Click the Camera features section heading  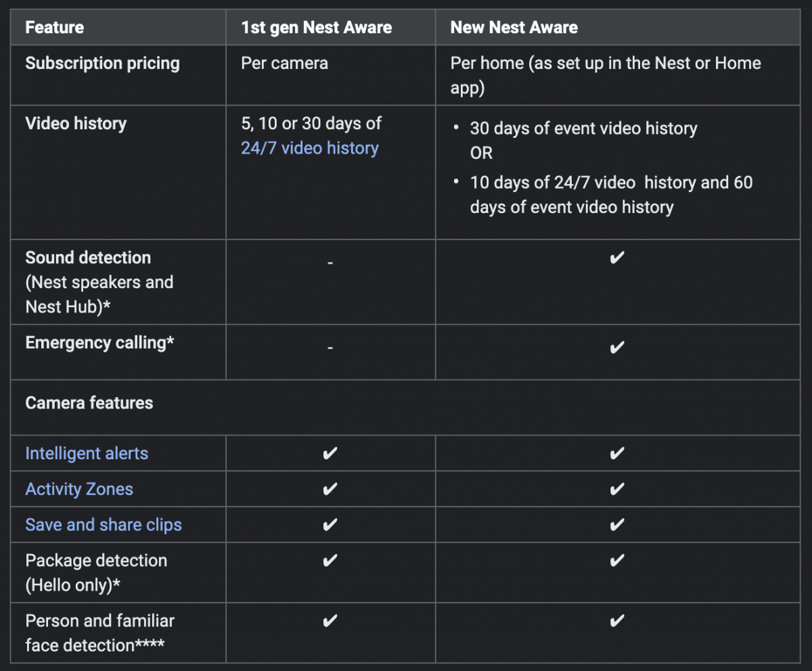coord(89,403)
